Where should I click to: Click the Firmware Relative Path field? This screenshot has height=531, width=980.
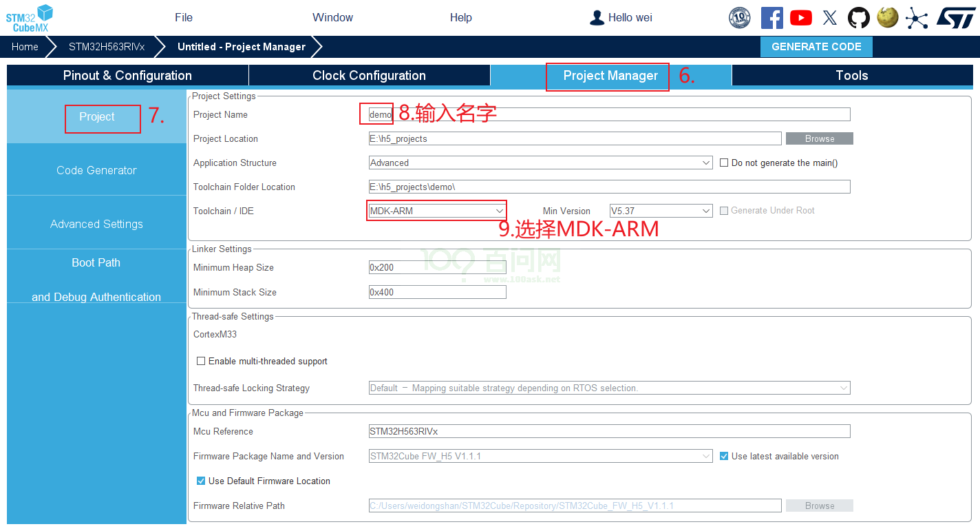click(x=575, y=506)
